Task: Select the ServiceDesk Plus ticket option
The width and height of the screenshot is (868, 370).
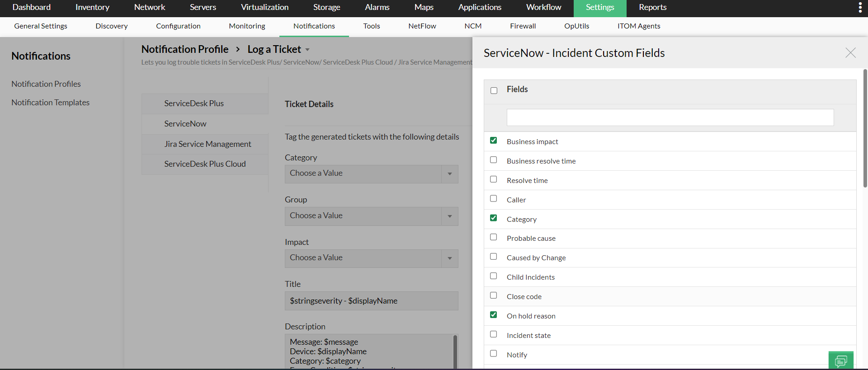Action: click(x=205, y=103)
